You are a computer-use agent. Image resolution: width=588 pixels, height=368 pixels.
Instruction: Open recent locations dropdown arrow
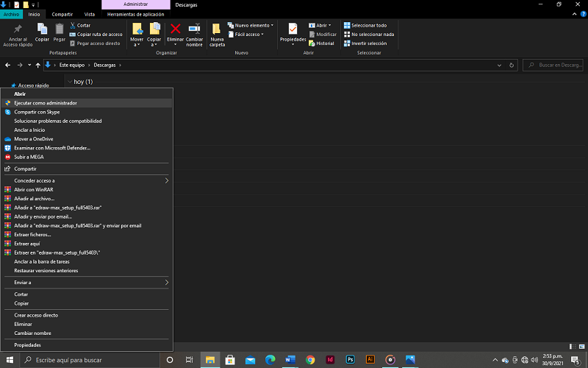click(x=29, y=65)
